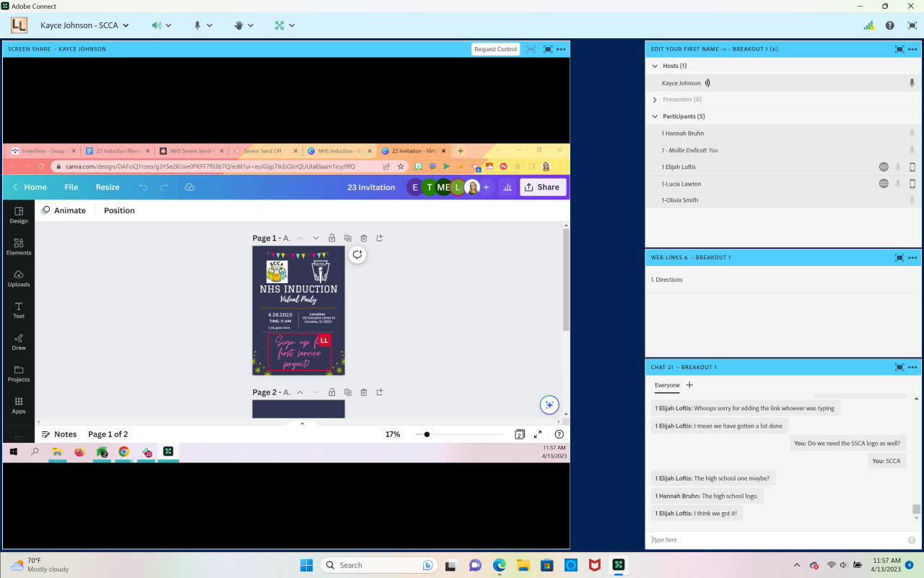Open Canva insights chart icon

(x=507, y=187)
